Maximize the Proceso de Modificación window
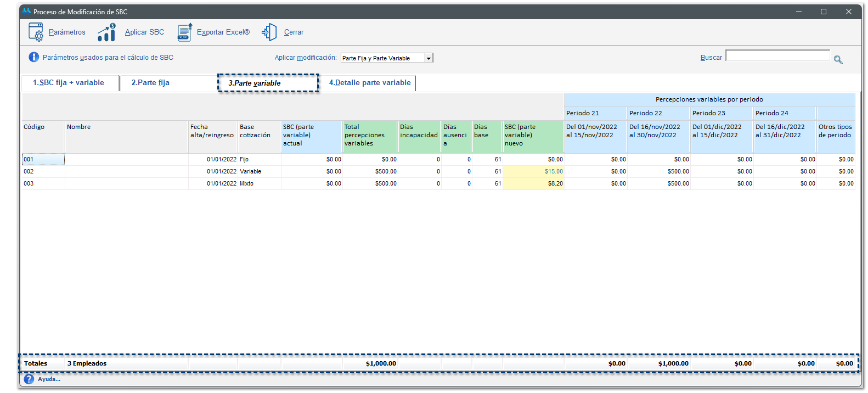This screenshot has height=393, width=868. (x=823, y=12)
